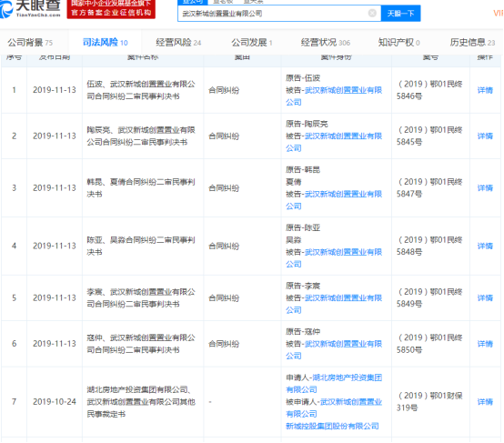
Task: Click plaintiff name 原告-寇仲
Action: coord(303,332)
